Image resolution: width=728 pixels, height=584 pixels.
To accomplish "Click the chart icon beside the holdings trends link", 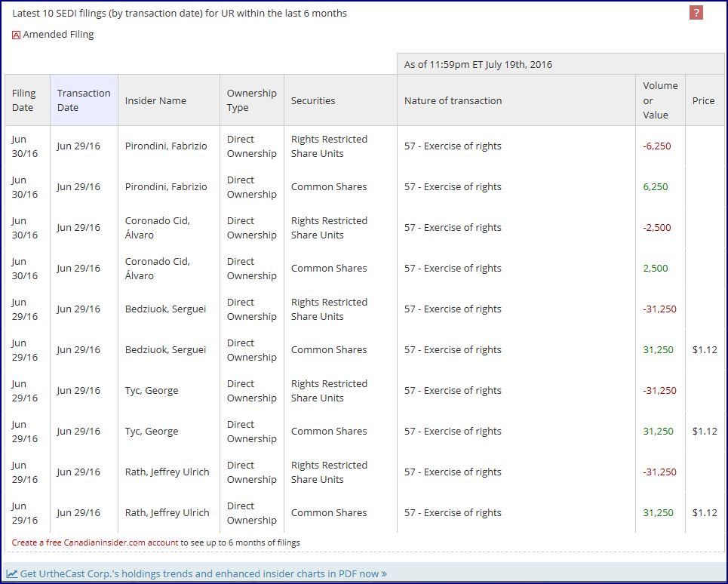I will click(x=12, y=573).
